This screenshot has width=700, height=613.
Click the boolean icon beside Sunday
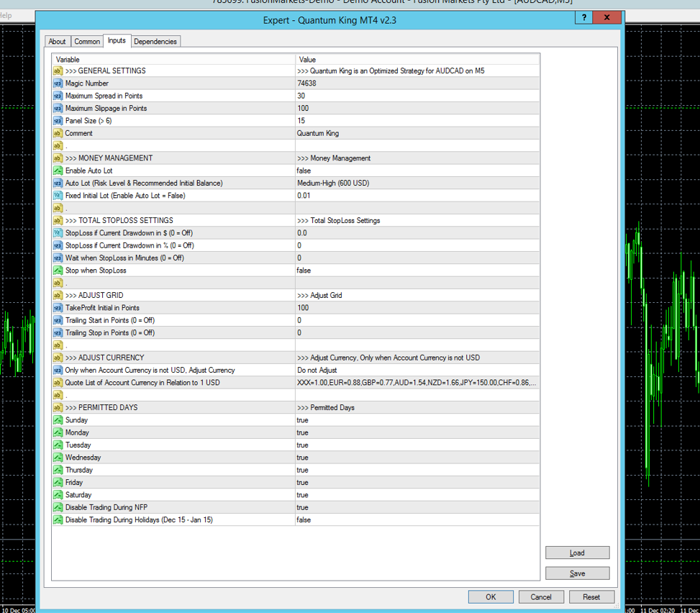58,420
